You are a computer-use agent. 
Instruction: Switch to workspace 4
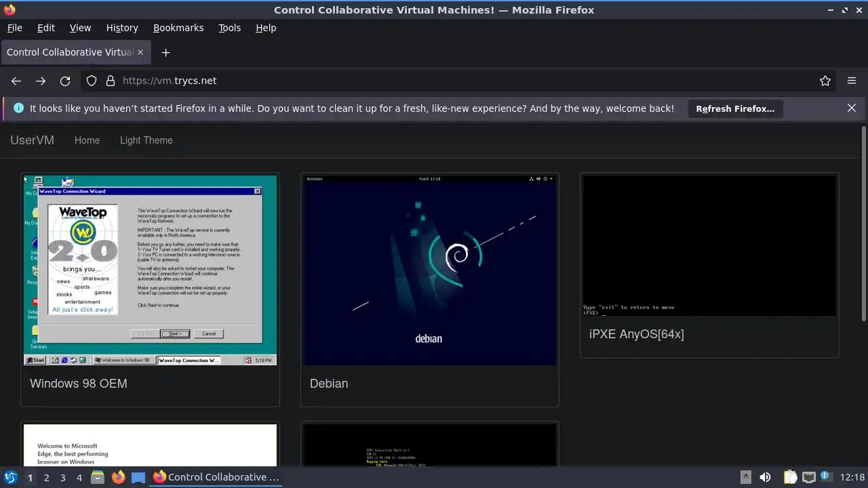coord(79,477)
